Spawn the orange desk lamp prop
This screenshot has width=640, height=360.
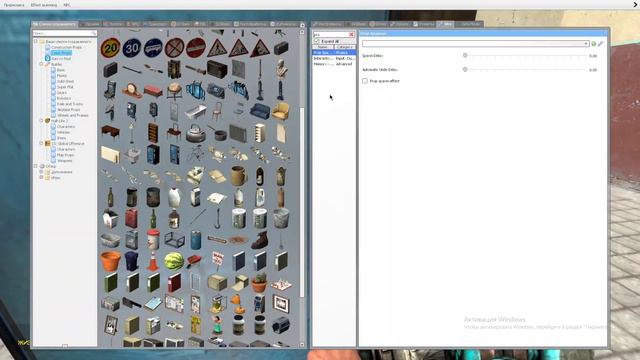coord(238,303)
